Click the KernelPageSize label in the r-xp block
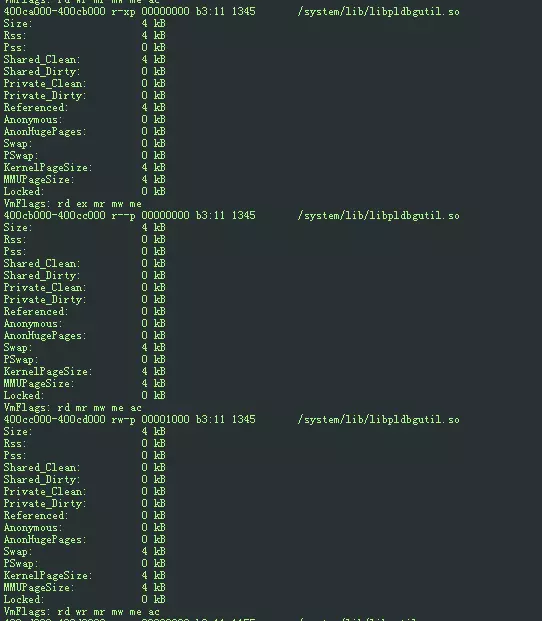 (x=48, y=168)
